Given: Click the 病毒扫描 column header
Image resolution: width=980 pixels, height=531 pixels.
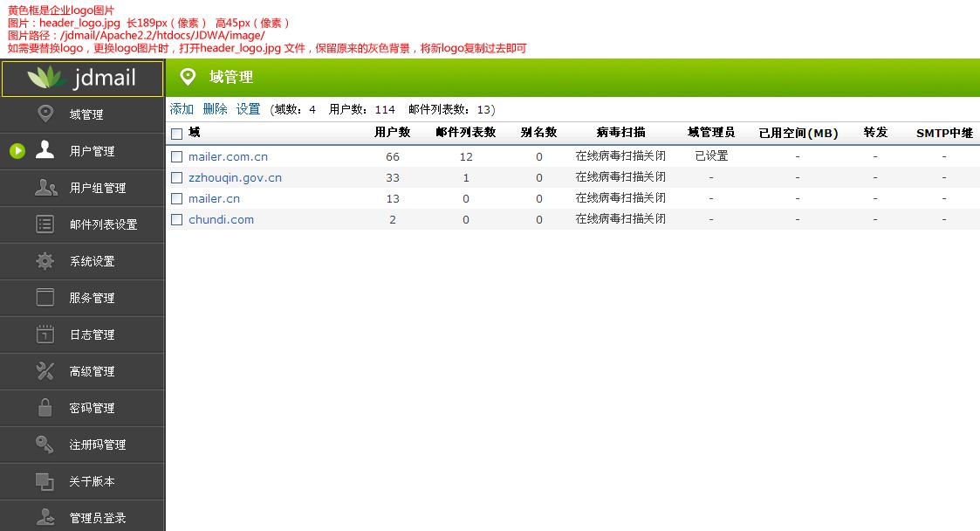Looking at the screenshot, I should (620, 132).
